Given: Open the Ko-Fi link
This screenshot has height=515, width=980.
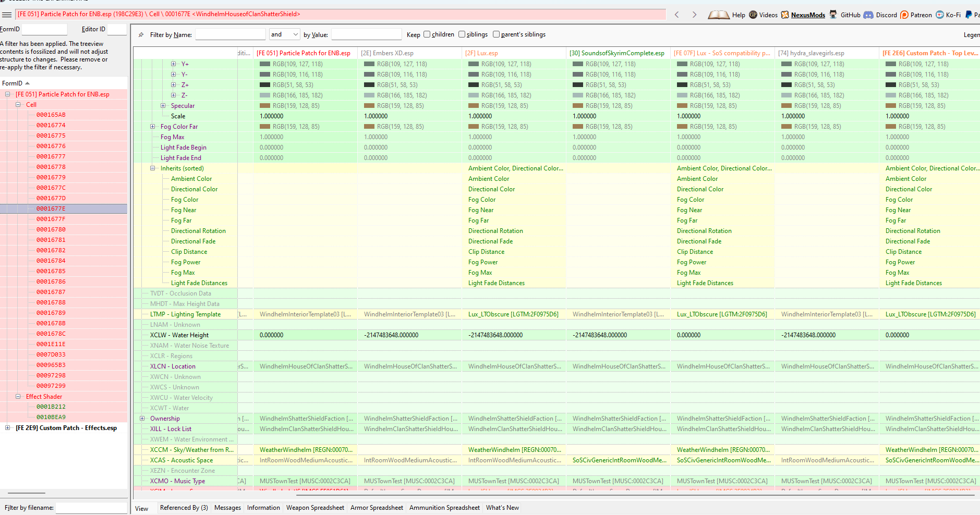Looking at the screenshot, I should click(x=953, y=15).
